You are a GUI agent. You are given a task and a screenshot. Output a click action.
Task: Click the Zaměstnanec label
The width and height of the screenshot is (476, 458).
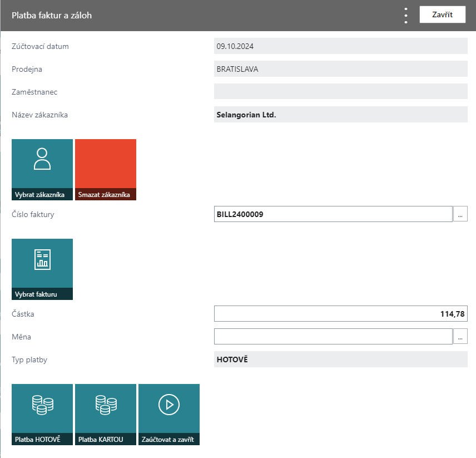click(34, 92)
